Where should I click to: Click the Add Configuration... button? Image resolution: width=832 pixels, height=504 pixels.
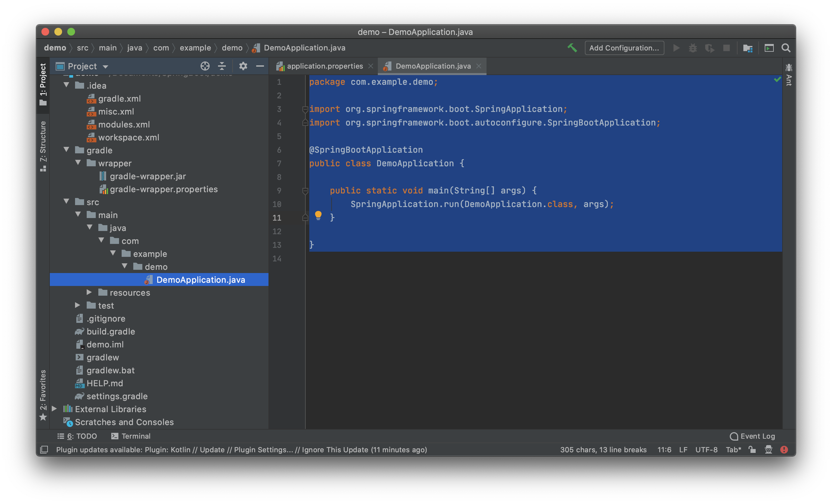(624, 48)
